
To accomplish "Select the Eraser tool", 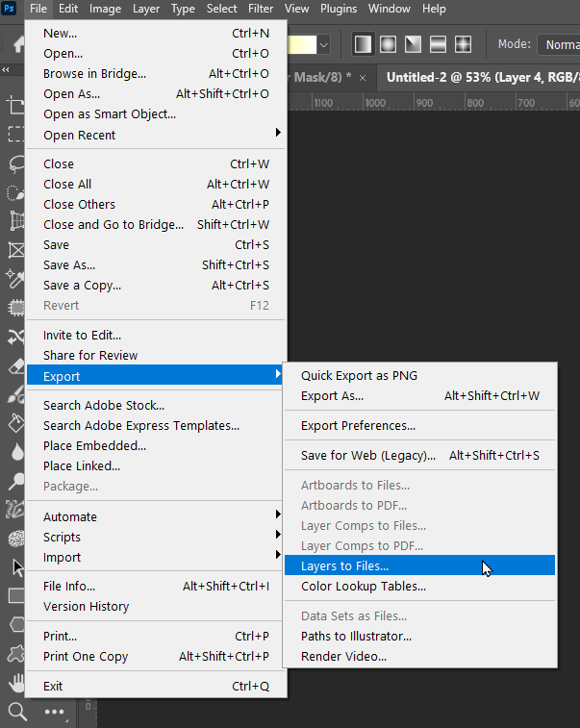I will [16, 365].
